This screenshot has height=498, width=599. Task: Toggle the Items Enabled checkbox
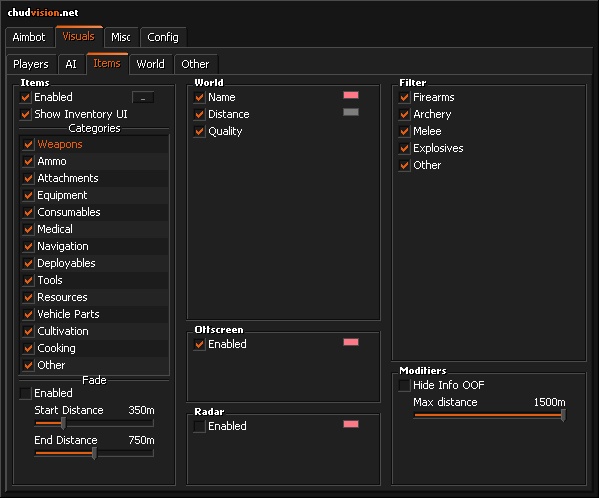tap(25, 97)
